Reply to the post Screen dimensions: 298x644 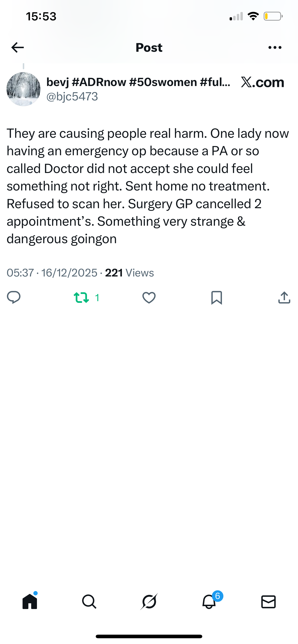click(14, 298)
